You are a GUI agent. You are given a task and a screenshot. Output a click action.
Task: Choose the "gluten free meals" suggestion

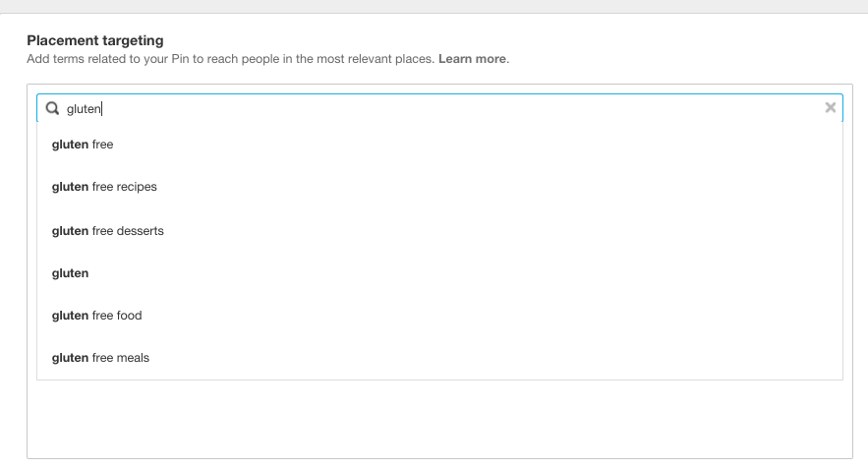coord(100,358)
